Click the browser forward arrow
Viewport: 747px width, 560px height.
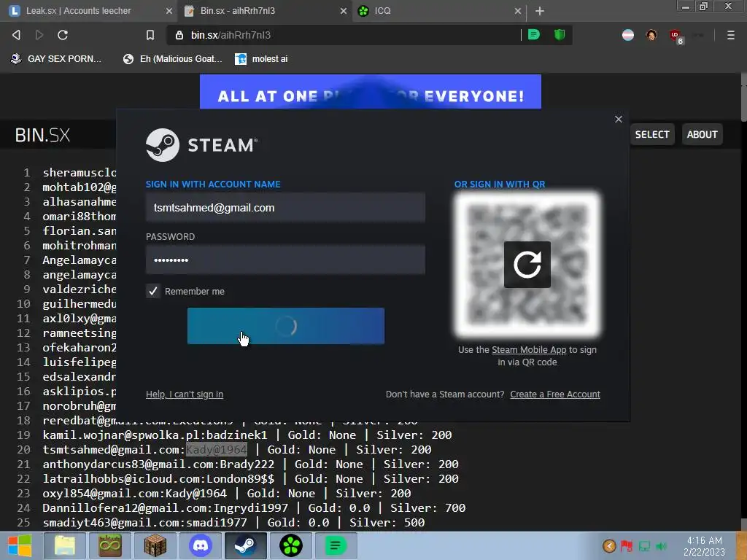(39, 35)
